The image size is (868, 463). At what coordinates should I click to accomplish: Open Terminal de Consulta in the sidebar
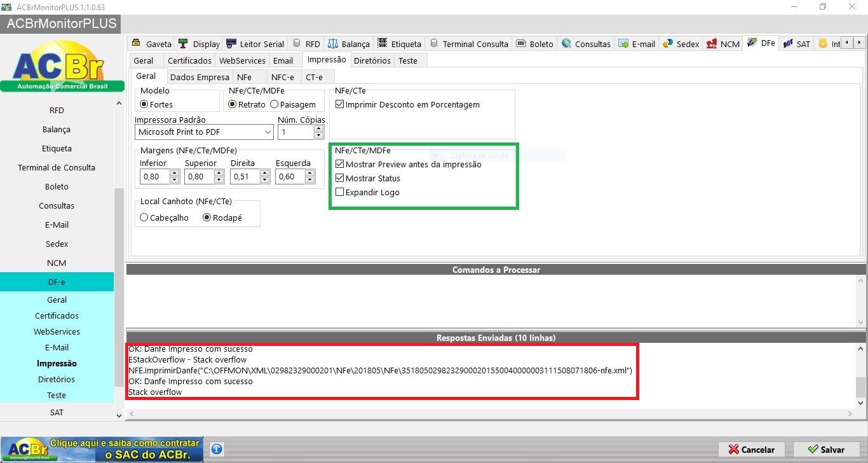(x=57, y=167)
